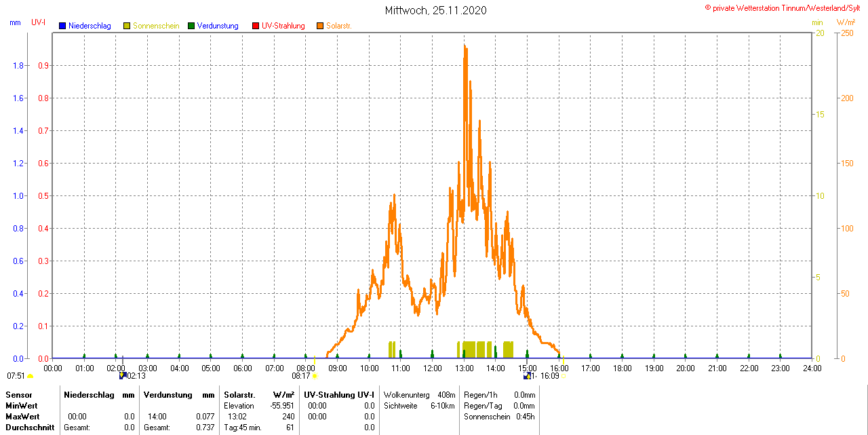Click the MaxWert row label
The width and height of the screenshot is (868, 435).
[x=23, y=417]
